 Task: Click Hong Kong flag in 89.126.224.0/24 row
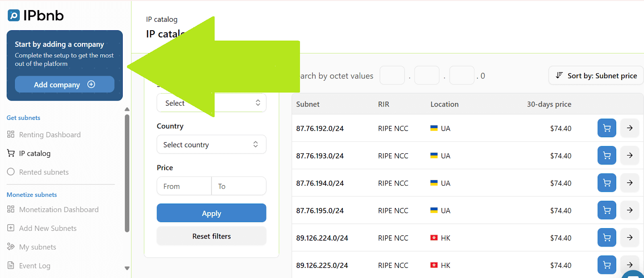coord(434,237)
